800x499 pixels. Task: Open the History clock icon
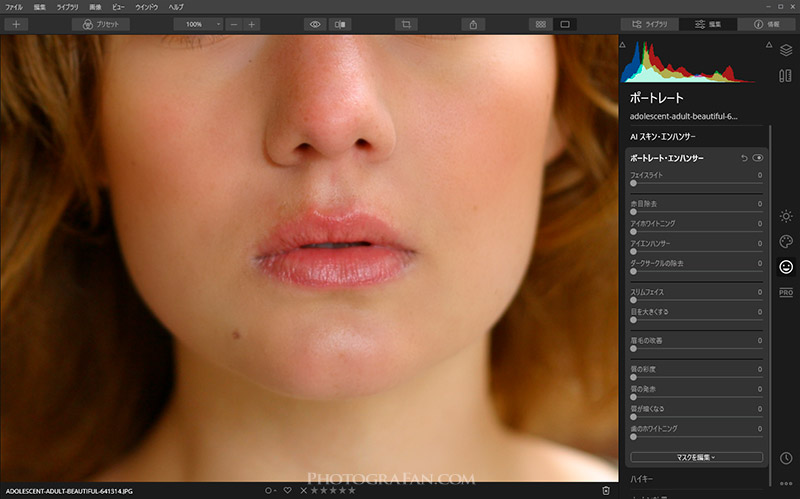786,458
